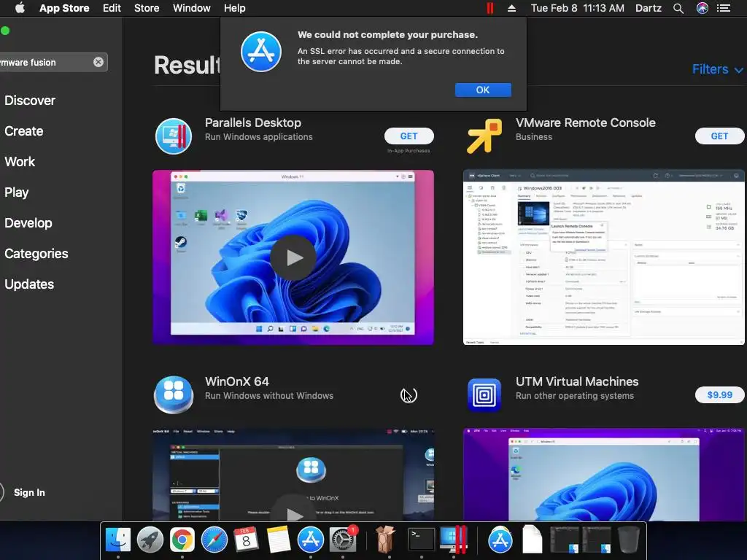
Task: Open Notification Center list icon
Action: [724, 8]
